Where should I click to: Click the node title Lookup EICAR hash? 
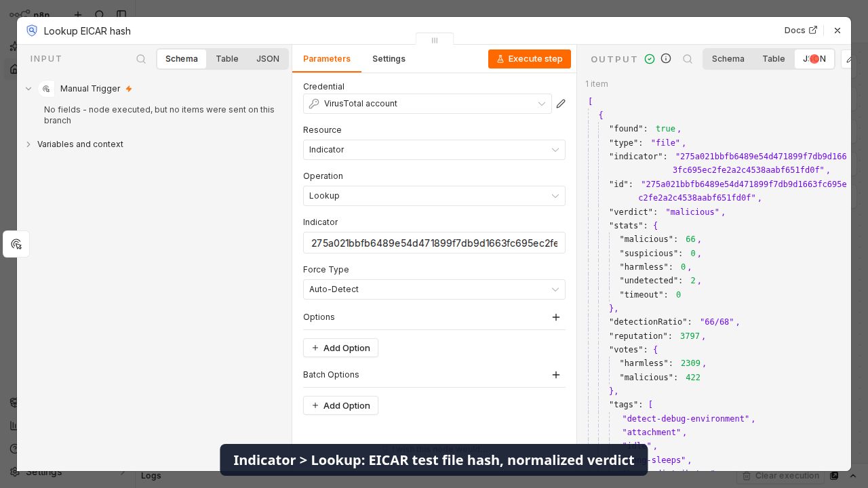point(87,31)
